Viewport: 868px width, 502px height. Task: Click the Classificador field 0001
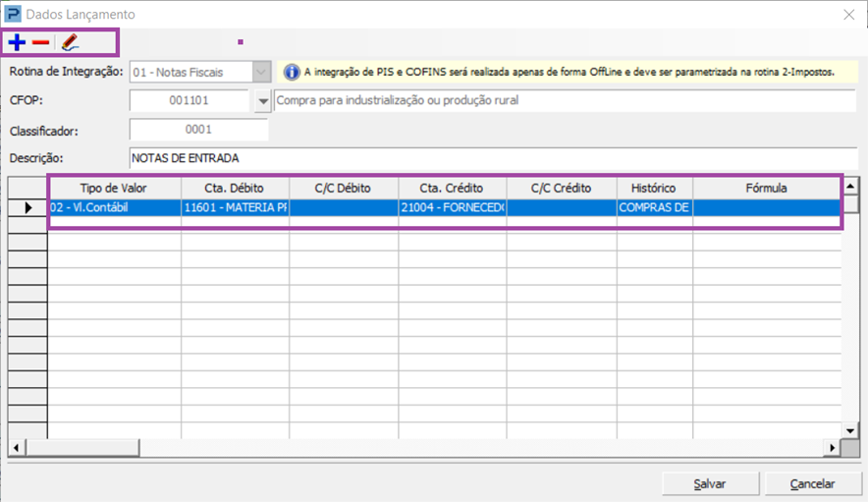tap(198, 129)
